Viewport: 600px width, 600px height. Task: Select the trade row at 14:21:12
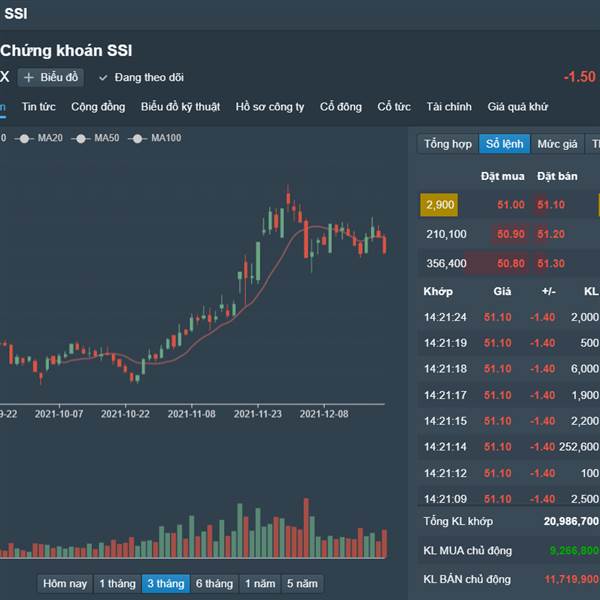click(x=510, y=473)
